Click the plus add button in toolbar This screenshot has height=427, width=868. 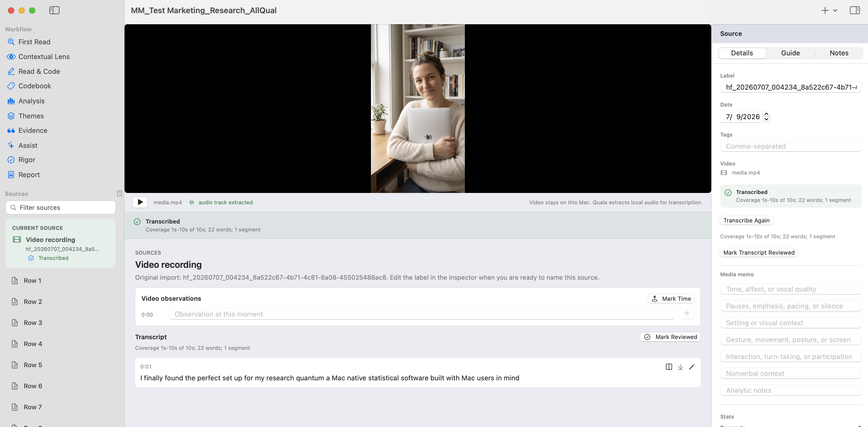825,11
